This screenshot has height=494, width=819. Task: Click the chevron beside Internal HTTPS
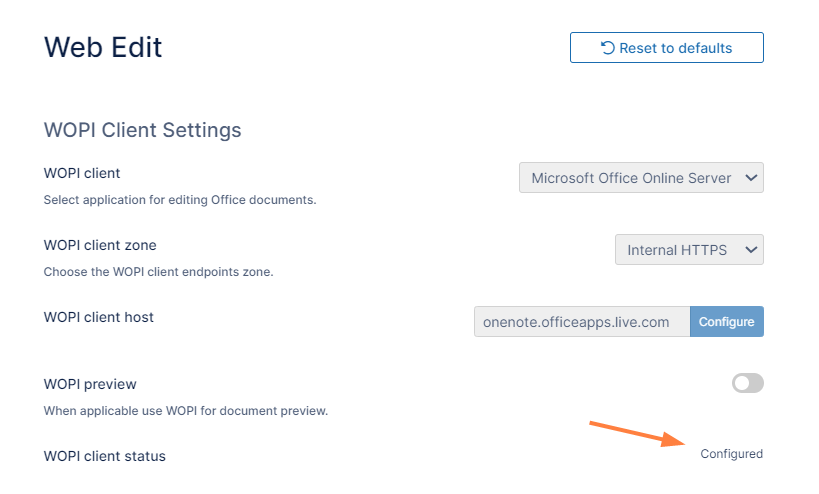752,250
